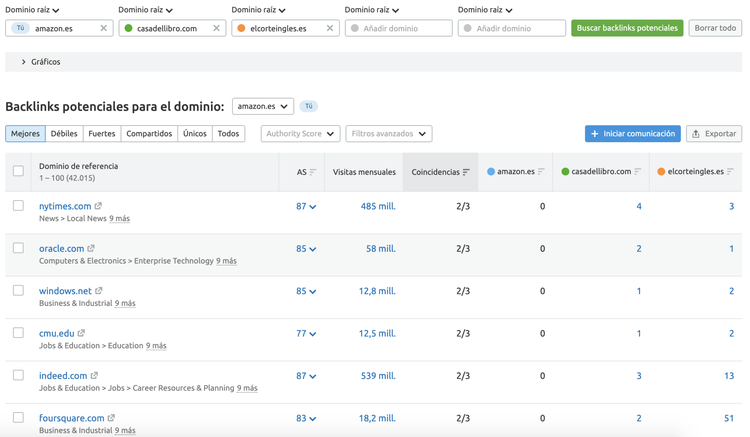The width and height of the screenshot is (750, 437).
Task: Sort by elcorteingles.es column icon
Action: [x=730, y=172]
